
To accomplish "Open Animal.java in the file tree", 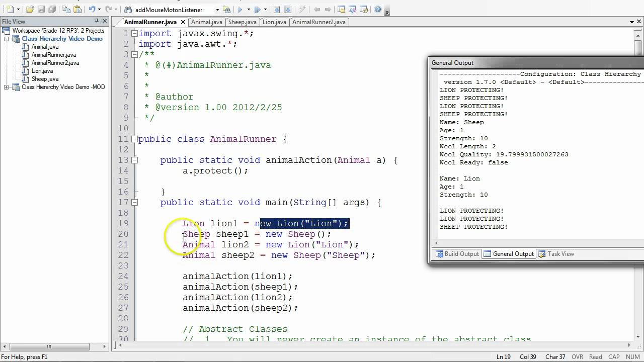I will pos(45,47).
